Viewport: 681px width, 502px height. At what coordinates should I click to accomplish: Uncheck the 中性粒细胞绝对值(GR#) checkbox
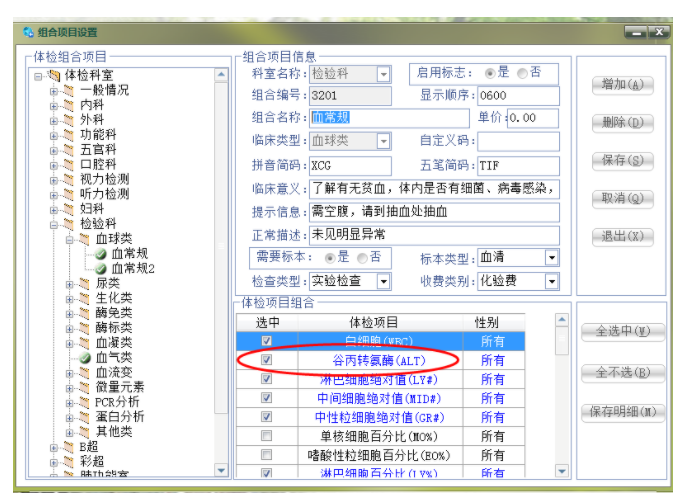point(267,417)
